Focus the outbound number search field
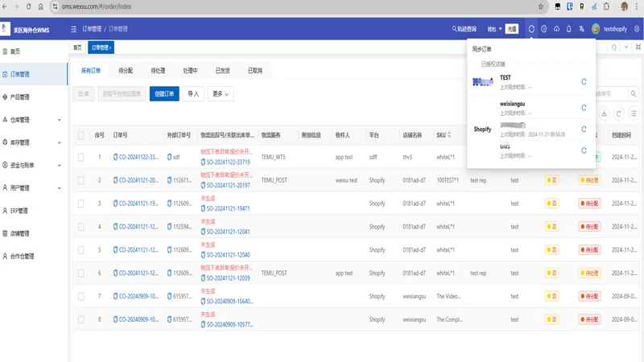Image resolution: width=644 pixels, height=362 pixels. [x=612, y=93]
